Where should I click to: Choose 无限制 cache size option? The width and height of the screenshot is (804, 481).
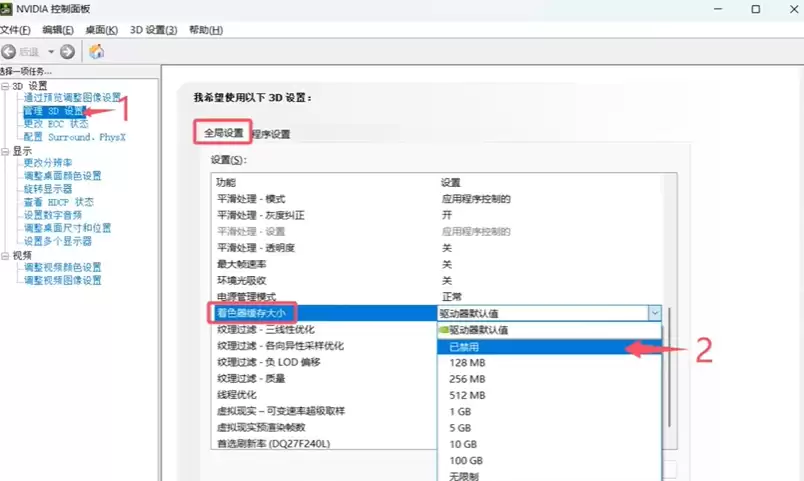[x=550, y=476]
